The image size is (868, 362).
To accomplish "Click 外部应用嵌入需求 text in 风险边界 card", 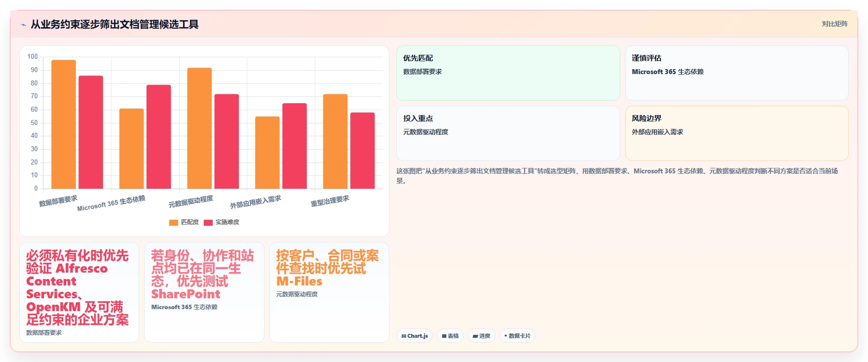I will (657, 132).
